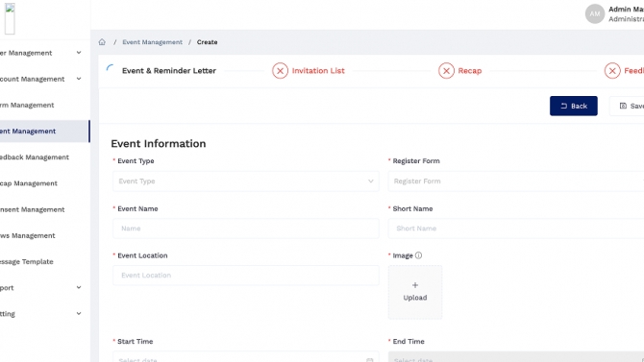Select the Event & Reminder Letter step
Viewport: 644px width, 362px height.
point(169,71)
